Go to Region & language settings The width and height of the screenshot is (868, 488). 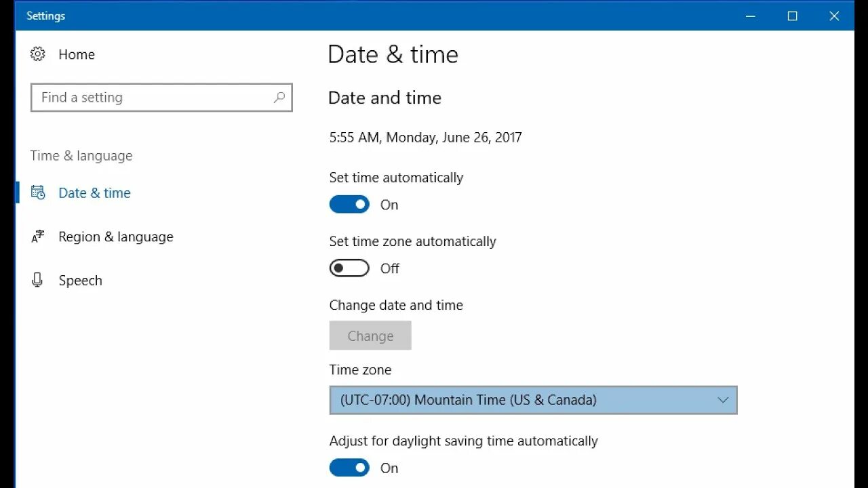coord(115,237)
